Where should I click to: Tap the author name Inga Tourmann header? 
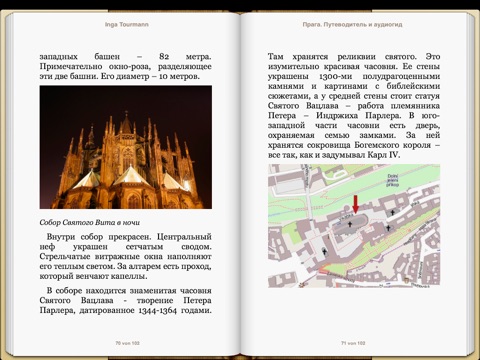coord(127,24)
